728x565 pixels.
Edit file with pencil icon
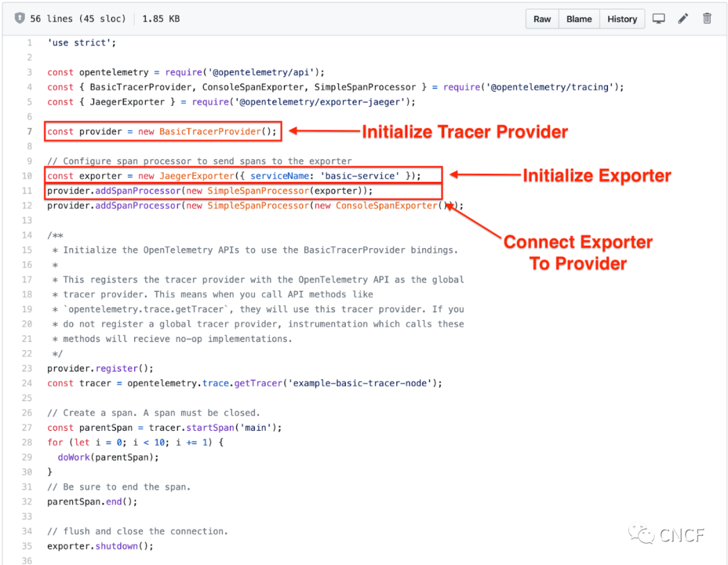click(683, 19)
